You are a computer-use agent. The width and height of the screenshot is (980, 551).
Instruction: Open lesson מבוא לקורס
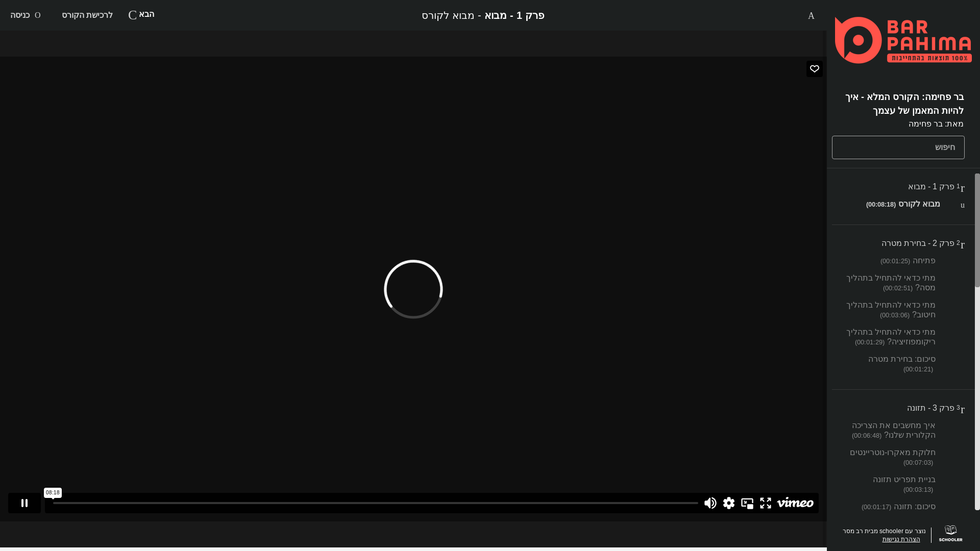point(903,204)
